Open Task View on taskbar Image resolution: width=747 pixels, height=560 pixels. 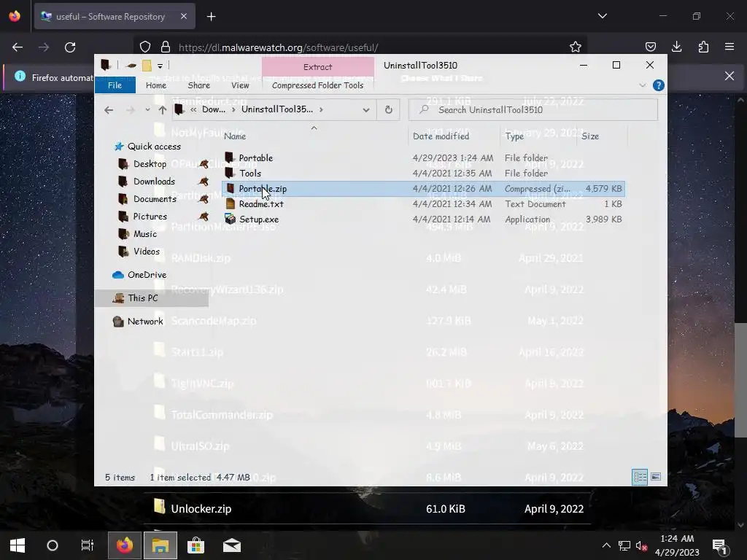[88, 545]
